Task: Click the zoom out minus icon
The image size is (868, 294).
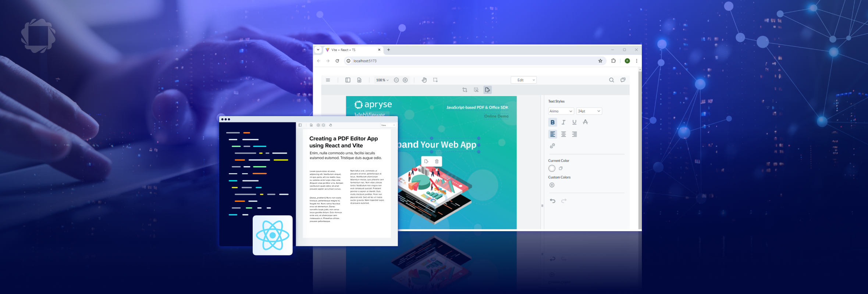Action: [396, 80]
